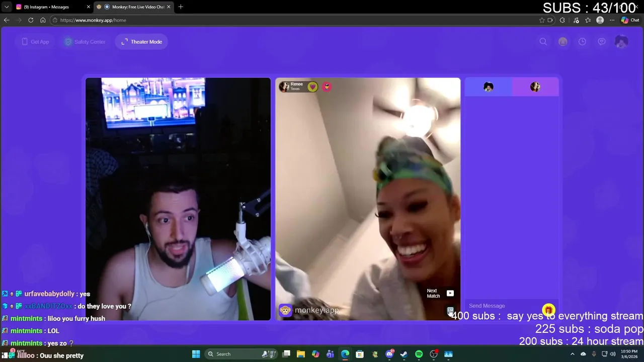The width and height of the screenshot is (644, 362).
Task: Go to the browser home page
Action: 43,20
